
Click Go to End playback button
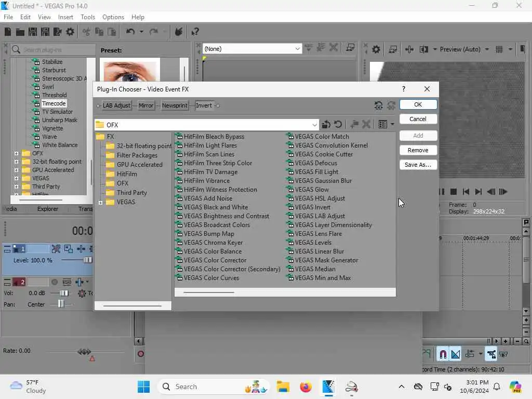point(478,192)
